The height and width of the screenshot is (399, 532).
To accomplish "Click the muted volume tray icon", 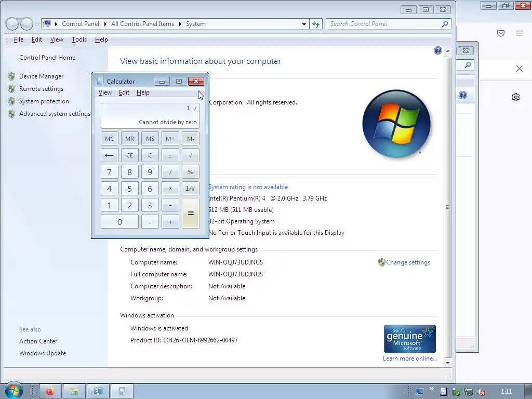I will click(x=481, y=392).
